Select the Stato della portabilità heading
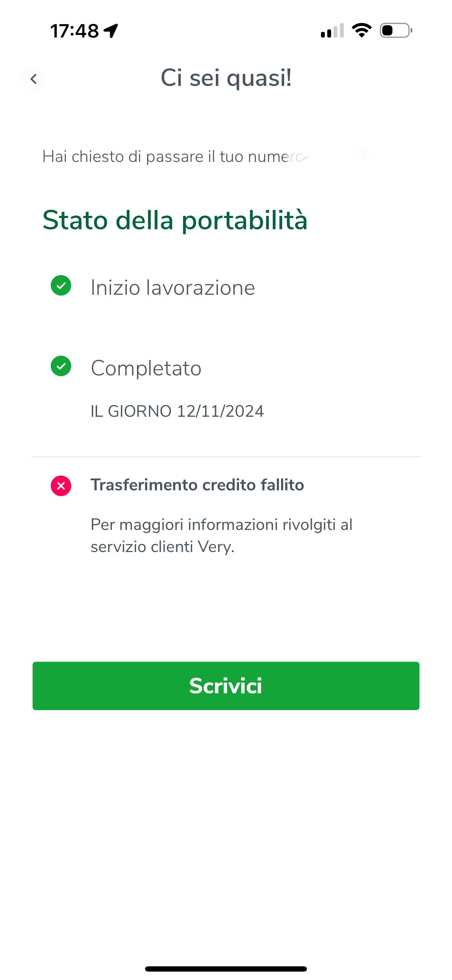 pos(174,221)
